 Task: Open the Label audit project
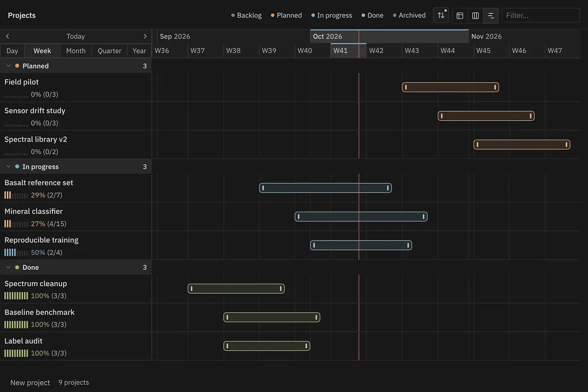24,341
